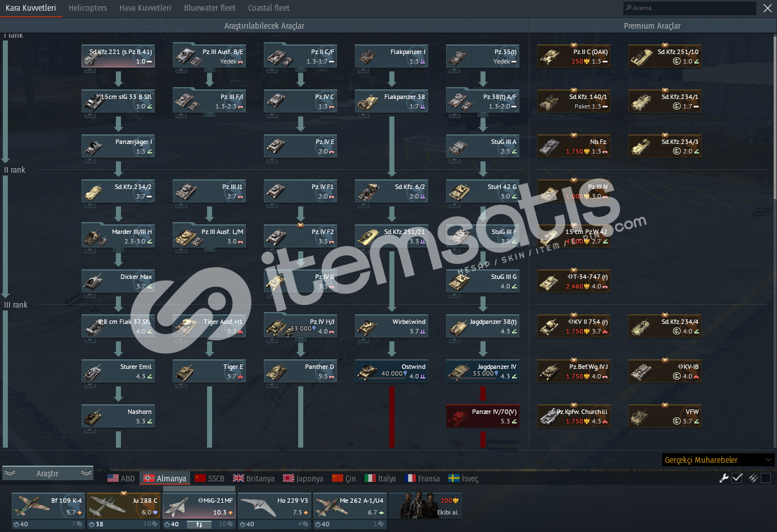Select the Japonya nation tab

tap(303, 479)
